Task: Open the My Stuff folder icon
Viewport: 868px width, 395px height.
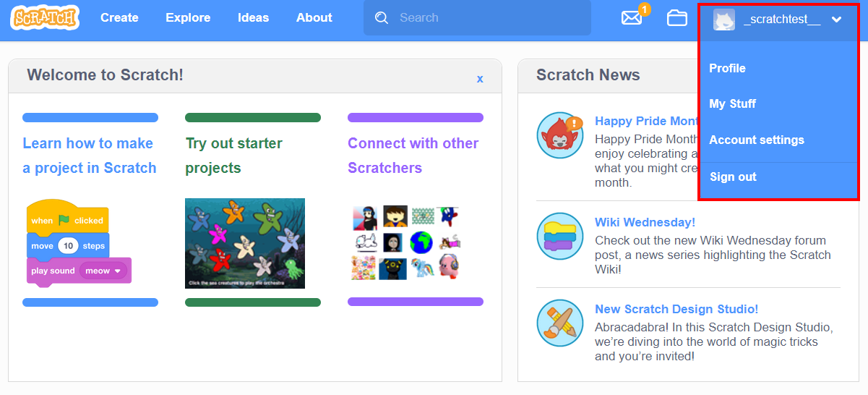Action: point(677,18)
